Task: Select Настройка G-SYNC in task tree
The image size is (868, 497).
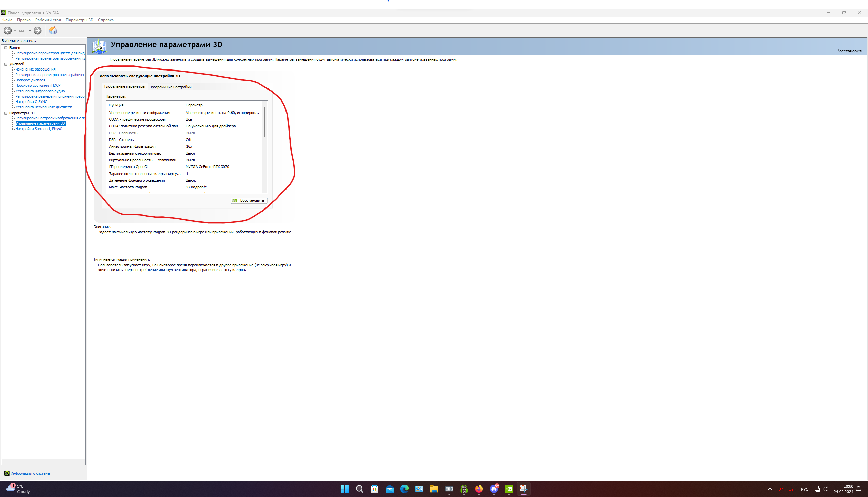Action: point(31,102)
